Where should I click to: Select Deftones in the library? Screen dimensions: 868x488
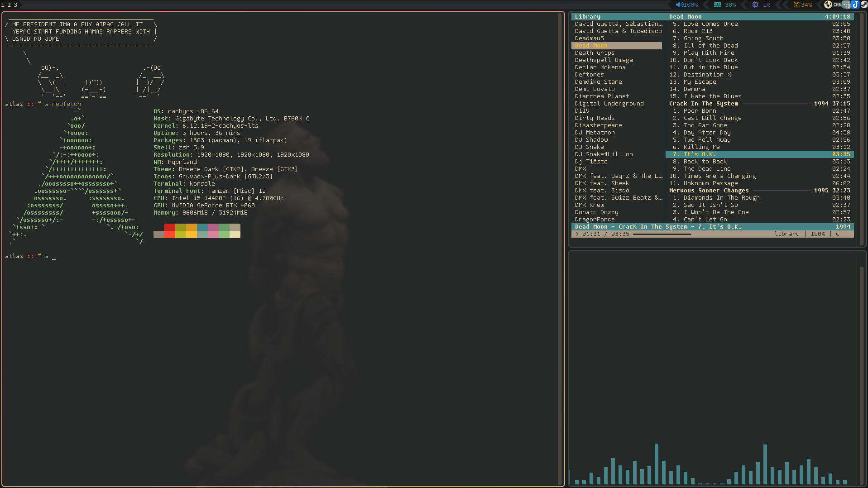617,75
